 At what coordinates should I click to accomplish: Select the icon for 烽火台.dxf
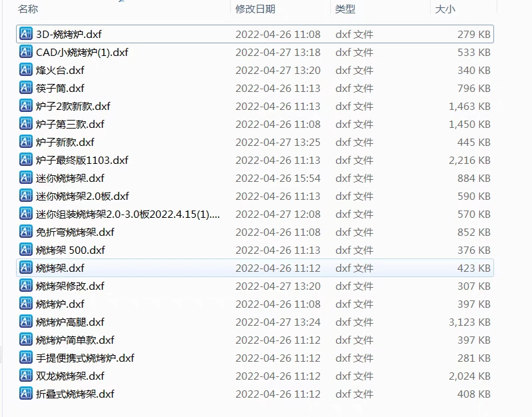tap(26, 70)
